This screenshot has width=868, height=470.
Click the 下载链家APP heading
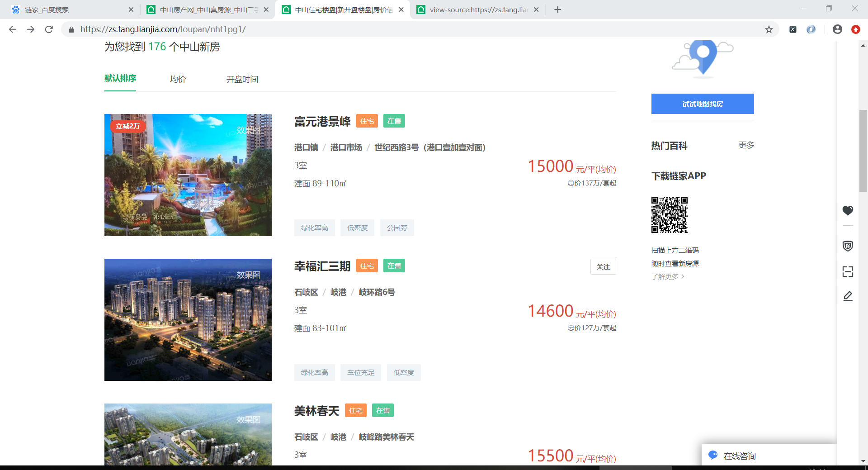tap(679, 176)
